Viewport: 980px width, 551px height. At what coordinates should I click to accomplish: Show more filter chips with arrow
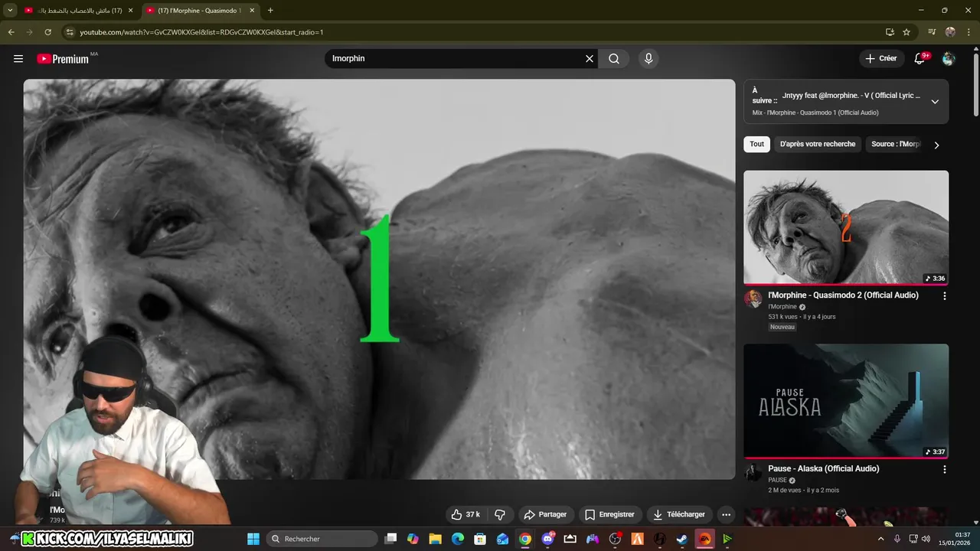coord(936,145)
